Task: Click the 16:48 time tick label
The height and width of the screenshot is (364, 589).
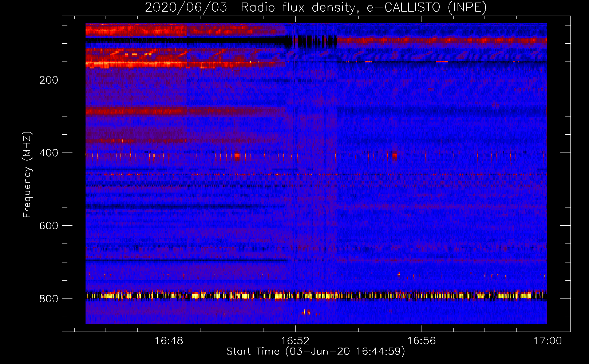Action: 169,341
